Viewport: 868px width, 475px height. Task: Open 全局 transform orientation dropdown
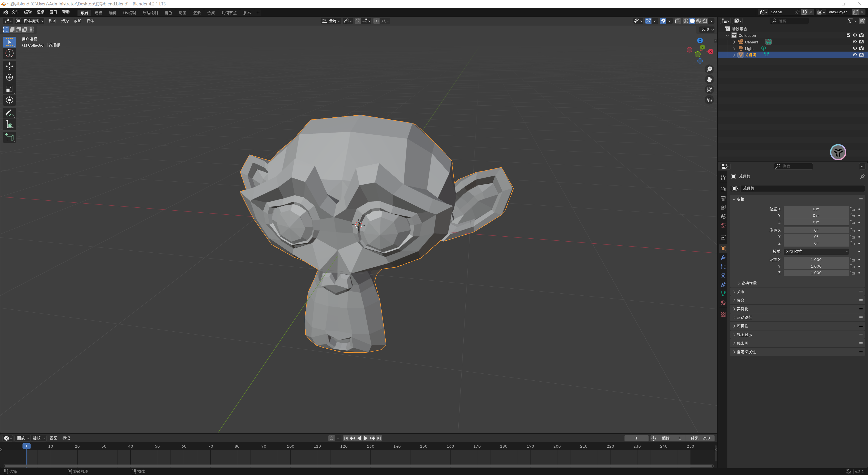pyautogui.click(x=331, y=21)
